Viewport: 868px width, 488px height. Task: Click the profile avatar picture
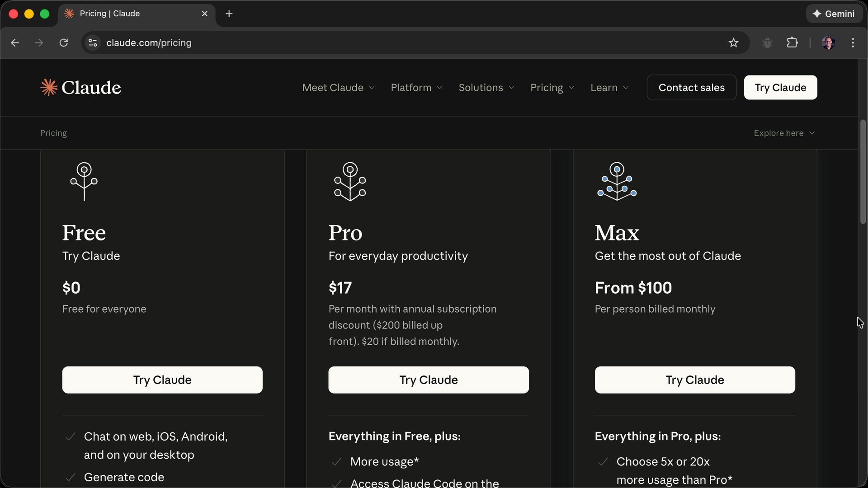point(829,42)
